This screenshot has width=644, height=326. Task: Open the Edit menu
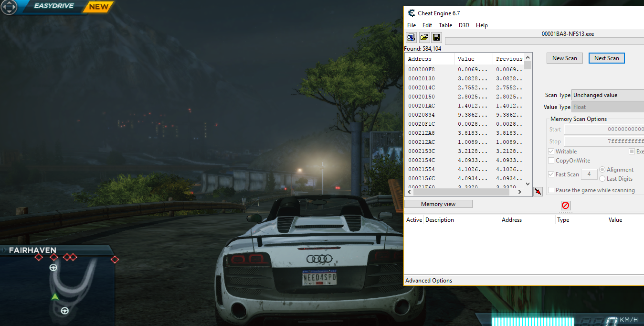click(x=427, y=25)
